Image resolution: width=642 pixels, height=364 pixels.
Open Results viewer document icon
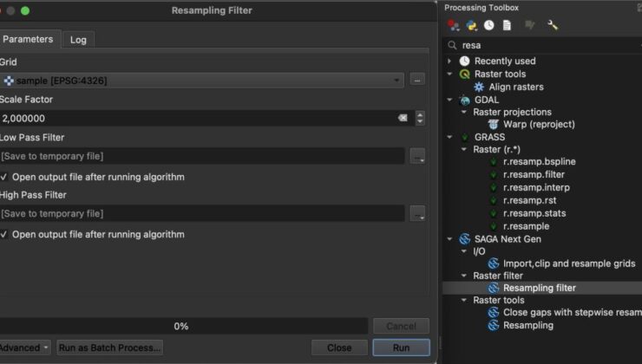pyautogui.click(x=507, y=25)
